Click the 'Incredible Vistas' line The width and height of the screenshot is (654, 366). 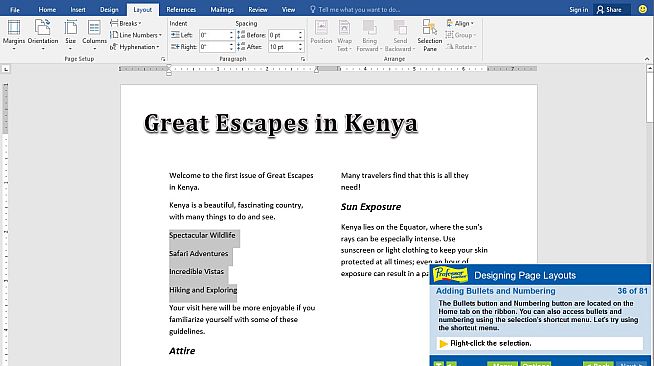[x=196, y=271]
